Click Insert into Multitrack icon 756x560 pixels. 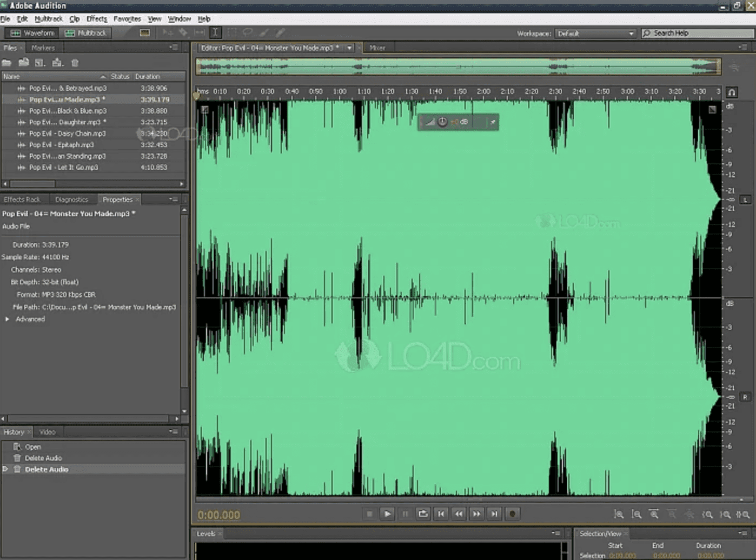[x=57, y=63]
